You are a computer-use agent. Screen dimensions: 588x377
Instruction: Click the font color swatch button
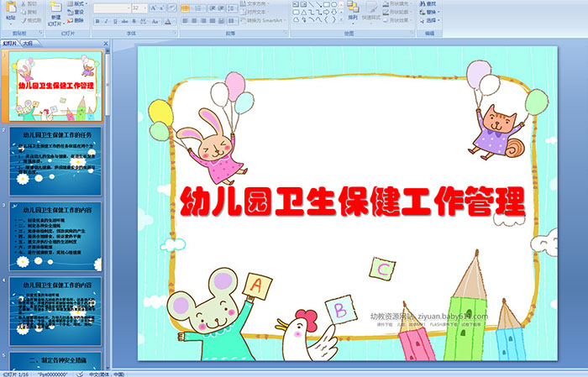point(168,21)
